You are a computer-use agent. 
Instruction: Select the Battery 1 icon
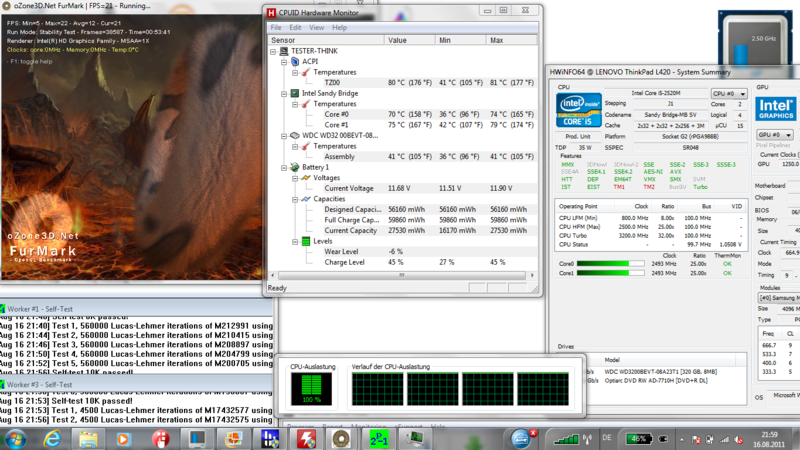click(295, 167)
